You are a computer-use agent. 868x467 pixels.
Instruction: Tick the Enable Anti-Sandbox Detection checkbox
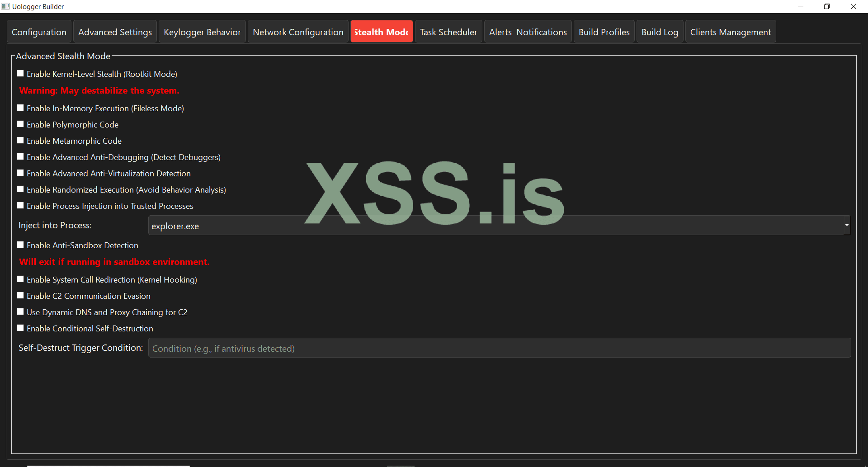[x=20, y=245]
